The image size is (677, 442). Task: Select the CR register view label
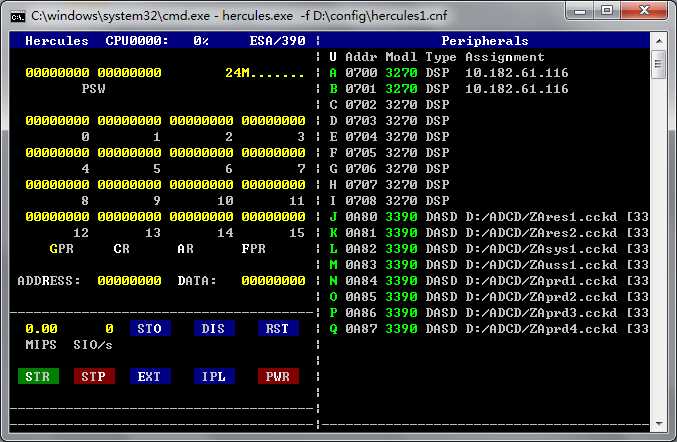pyautogui.click(x=121, y=248)
